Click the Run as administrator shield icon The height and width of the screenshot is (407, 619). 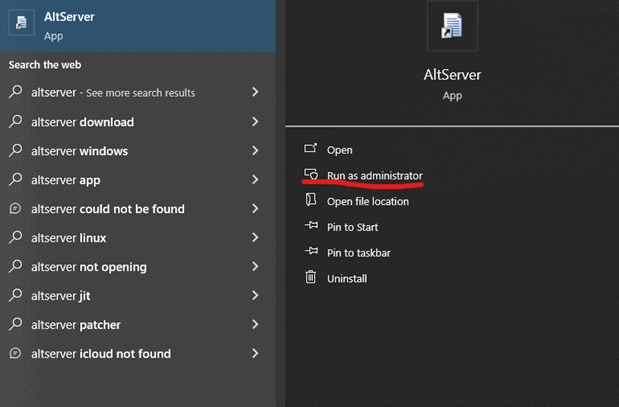(311, 175)
